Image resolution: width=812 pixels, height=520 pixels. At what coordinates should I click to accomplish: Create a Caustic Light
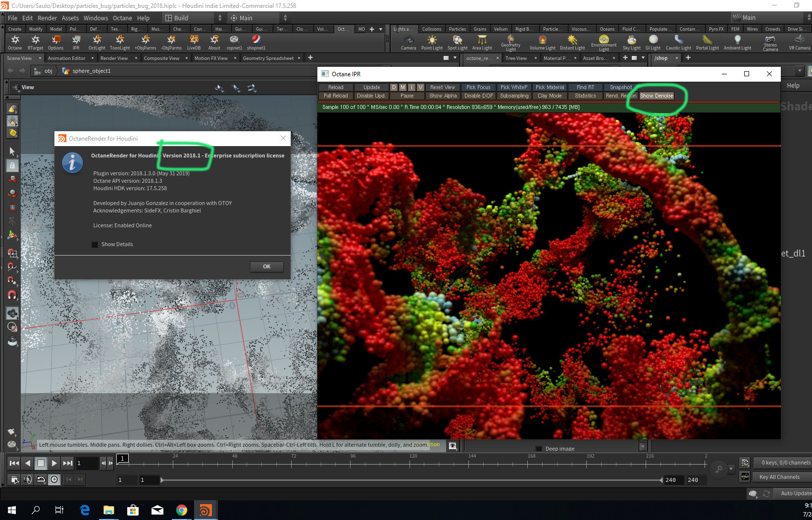(x=678, y=43)
